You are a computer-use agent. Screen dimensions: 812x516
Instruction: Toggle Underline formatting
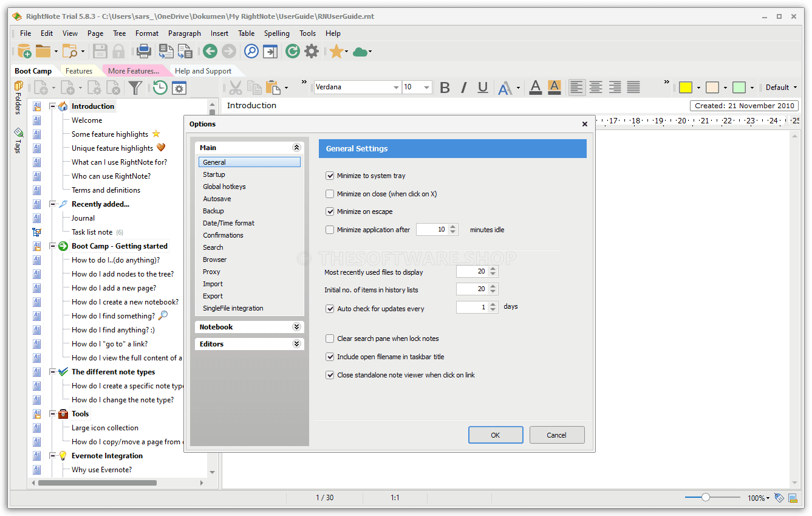pyautogui.click(x=483, y=88)
